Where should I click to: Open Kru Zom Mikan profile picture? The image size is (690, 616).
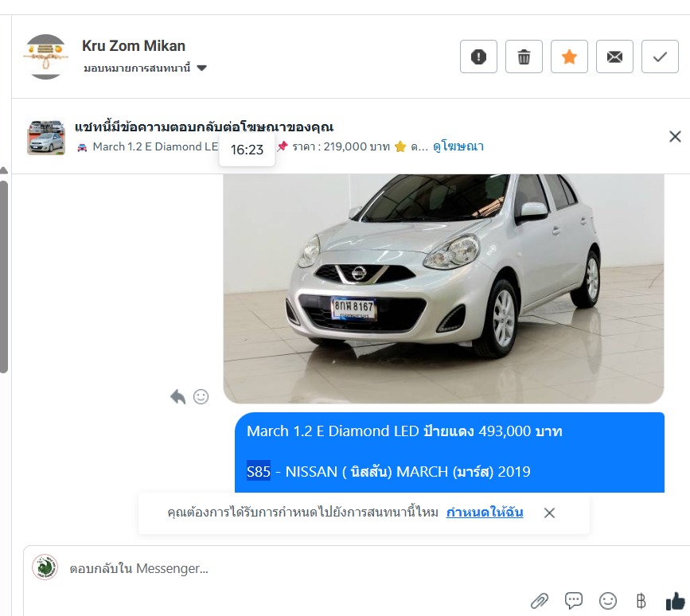tap(46, 57)
